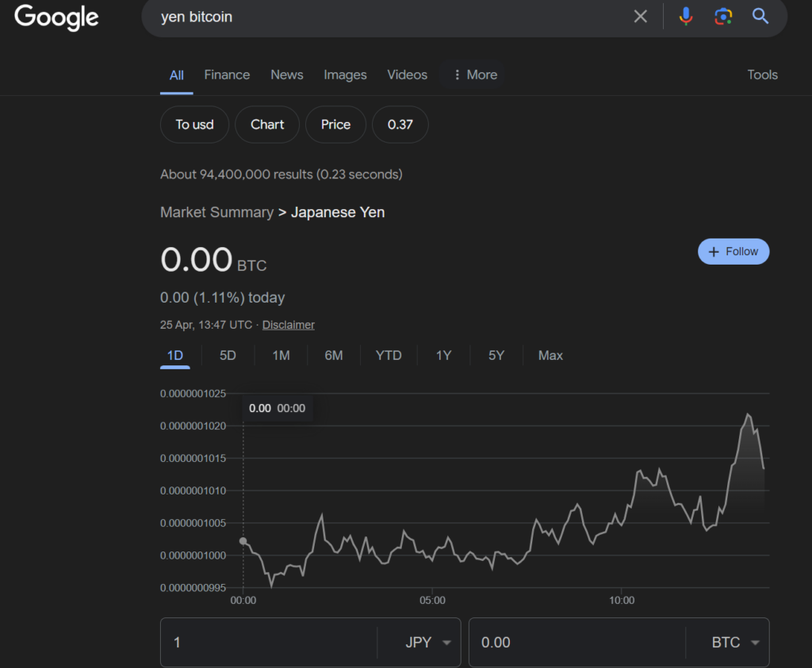This screenshot has height=668, width=812.
Task: Click the magnifying glass search icon
Action: coord(760,17)
